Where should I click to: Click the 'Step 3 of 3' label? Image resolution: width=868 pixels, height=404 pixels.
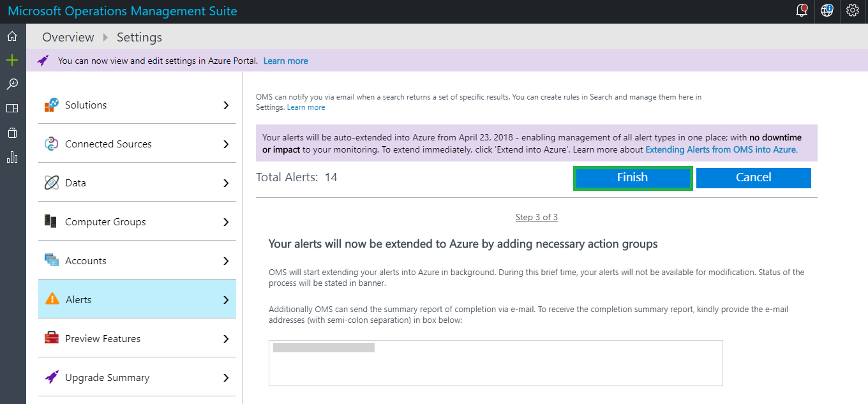point(537,217)
